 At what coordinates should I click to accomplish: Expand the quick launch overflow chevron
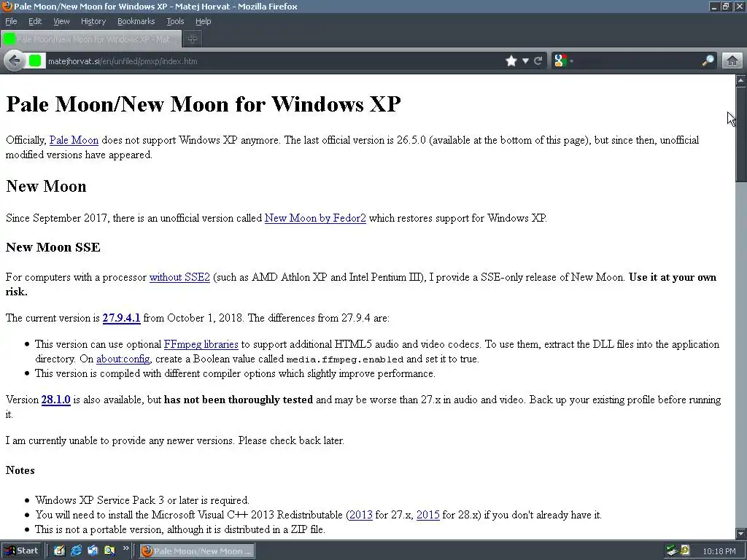click(125, 548)
